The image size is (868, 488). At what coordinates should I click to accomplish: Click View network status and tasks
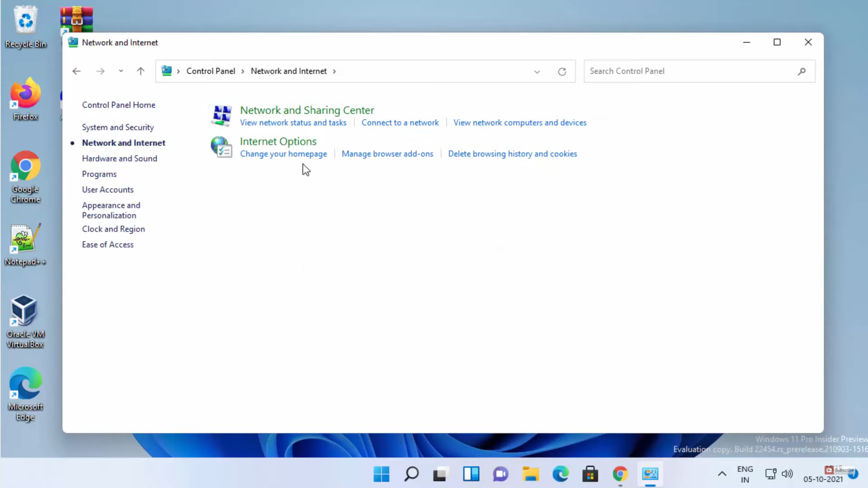coord(293,123)
